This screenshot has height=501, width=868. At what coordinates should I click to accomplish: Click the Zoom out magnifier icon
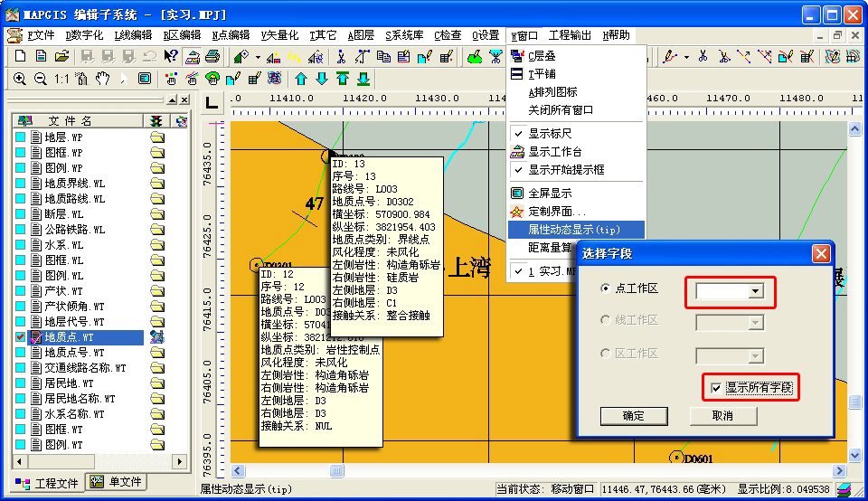coord(41,79)
